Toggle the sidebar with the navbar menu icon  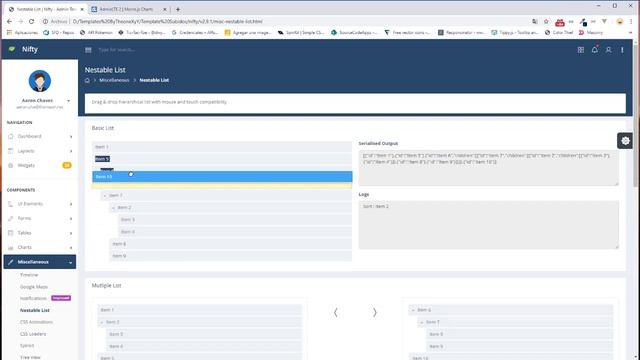point(88,50)
